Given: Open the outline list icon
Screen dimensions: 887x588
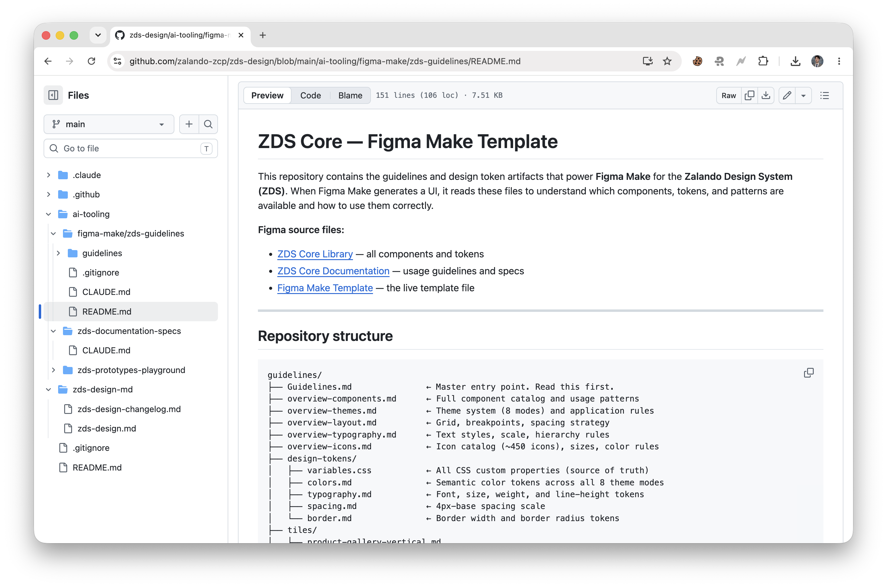Looking at the screenshot, I should (x=825, y=95).
